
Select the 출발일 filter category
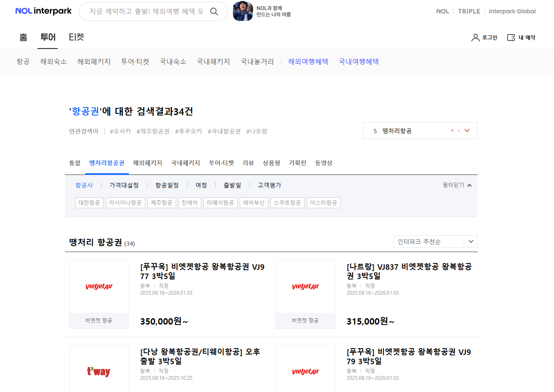(232, 185)
